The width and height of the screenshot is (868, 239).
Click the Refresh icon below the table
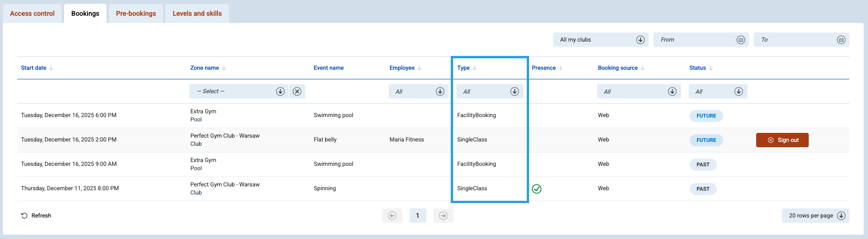(x=24, y=216)
